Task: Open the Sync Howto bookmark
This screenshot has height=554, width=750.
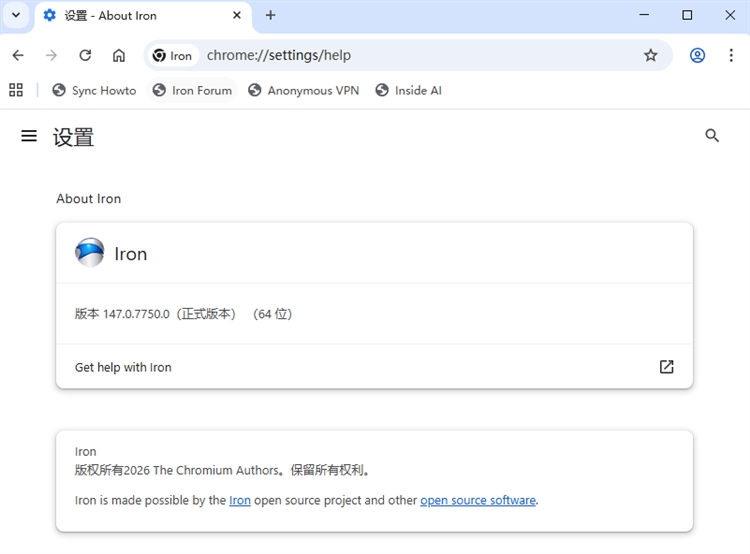Action: point(94,90)
